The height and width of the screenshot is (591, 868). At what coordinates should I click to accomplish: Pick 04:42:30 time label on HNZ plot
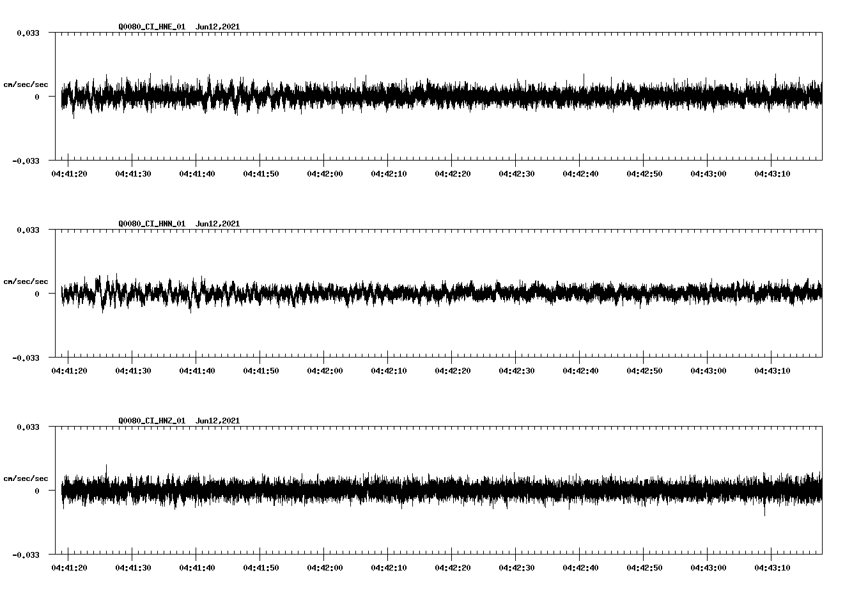pyautogui.click(x=516, y=568)
